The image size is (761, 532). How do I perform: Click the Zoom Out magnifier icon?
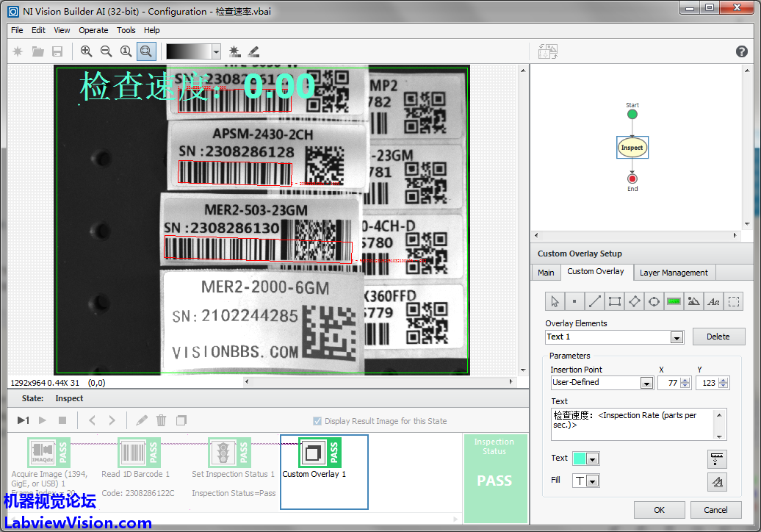tap(106, 51)
